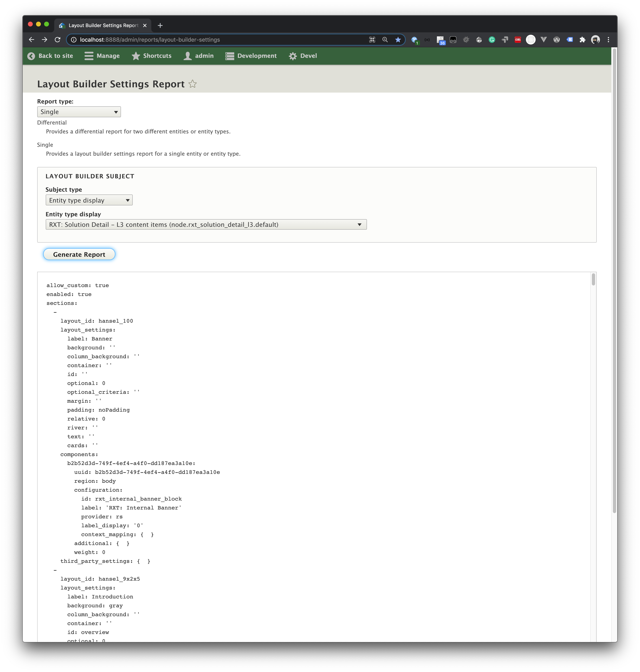Open the Drupal extension icon in the toolbar
The image size is (640, 672).
(479, 40)
